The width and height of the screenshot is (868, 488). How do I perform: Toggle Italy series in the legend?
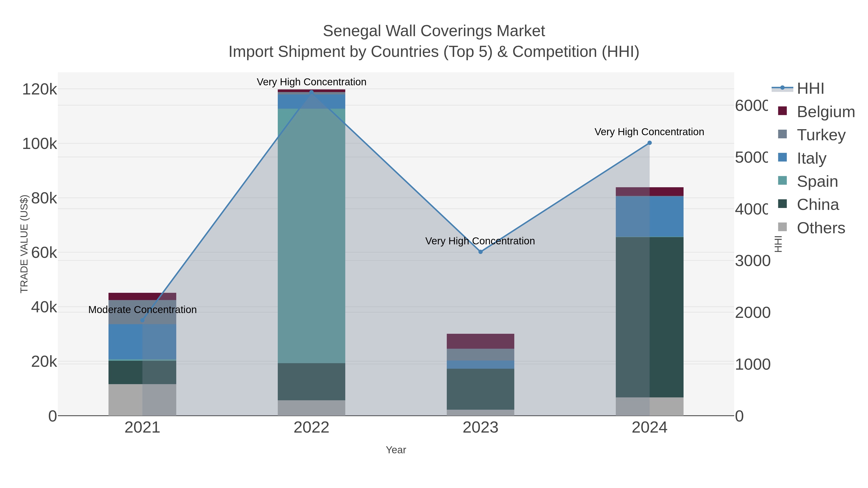click(x=802, y=158)
